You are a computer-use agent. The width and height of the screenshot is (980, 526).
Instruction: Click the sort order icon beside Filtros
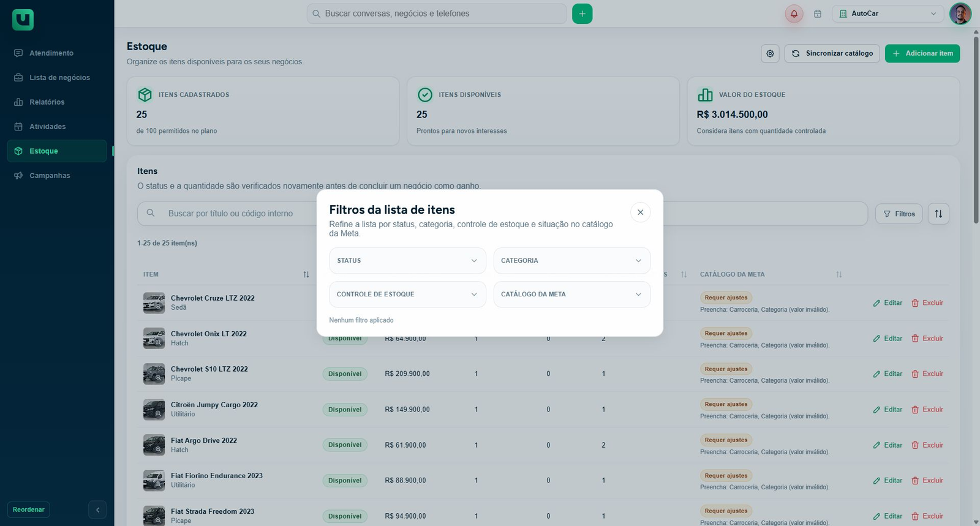click(x=938, y=214)
